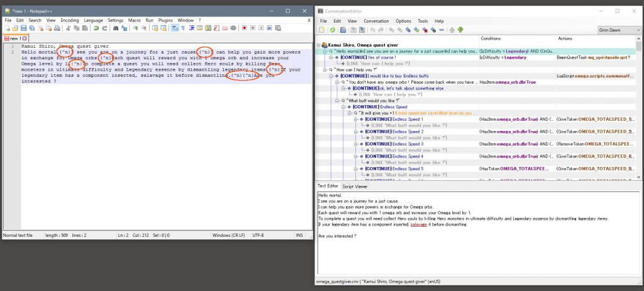Click the Print icon in Notepad++ toolbar
644x291 pixels.
coord(57,28)
